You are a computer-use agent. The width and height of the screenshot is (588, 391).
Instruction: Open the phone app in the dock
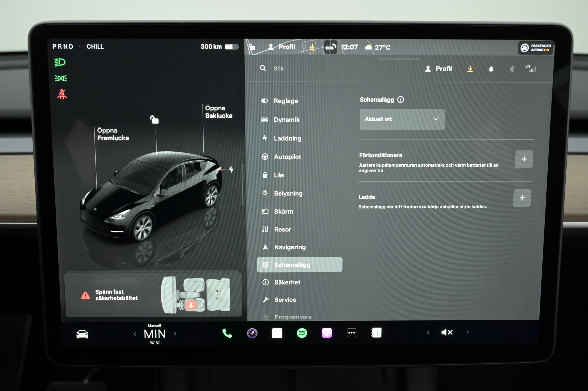pos(227,333)
